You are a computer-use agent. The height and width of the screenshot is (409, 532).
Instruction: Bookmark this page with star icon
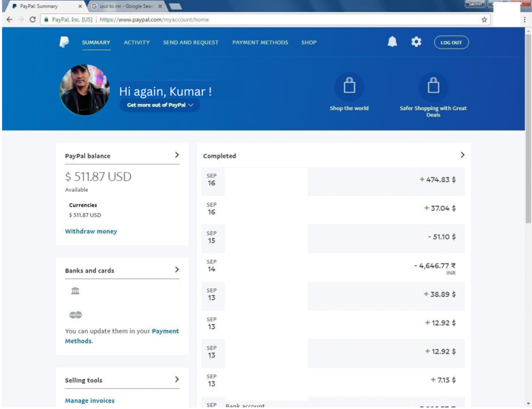[x=484, y=19]
